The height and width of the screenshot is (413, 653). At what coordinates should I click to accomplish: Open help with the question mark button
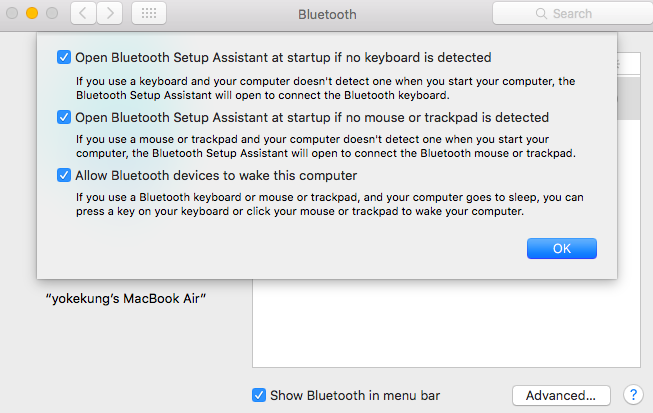pos(632,395)
